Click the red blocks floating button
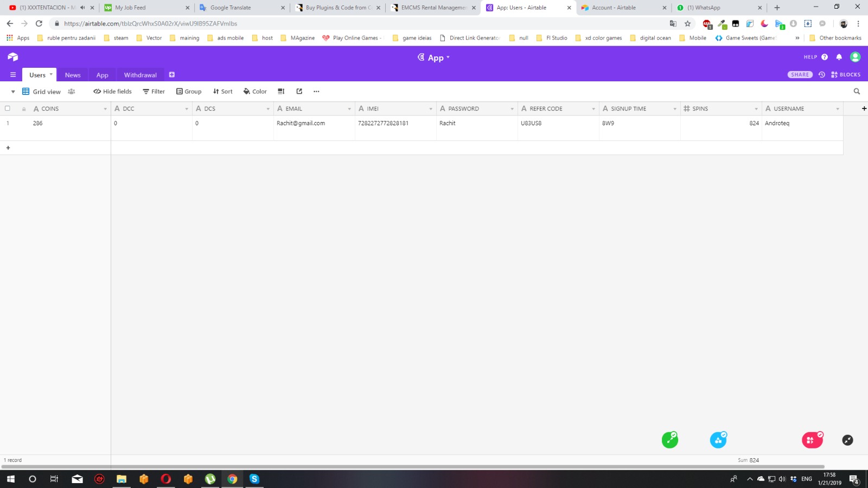 [x=812, y=440]
